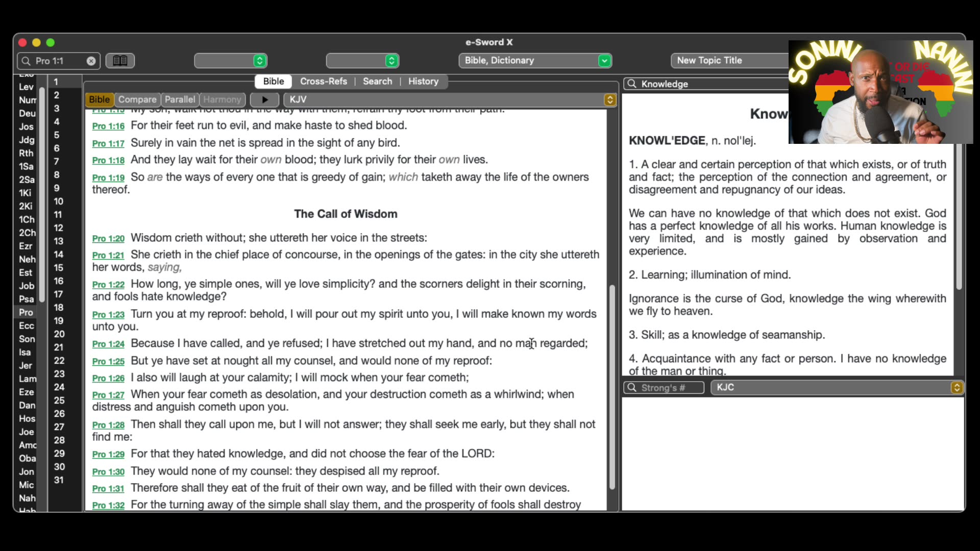Click the Knowledge dictionary search magnifier icon
The width and height of the screenshot is (980, 551).
click(x=632, y=84)
